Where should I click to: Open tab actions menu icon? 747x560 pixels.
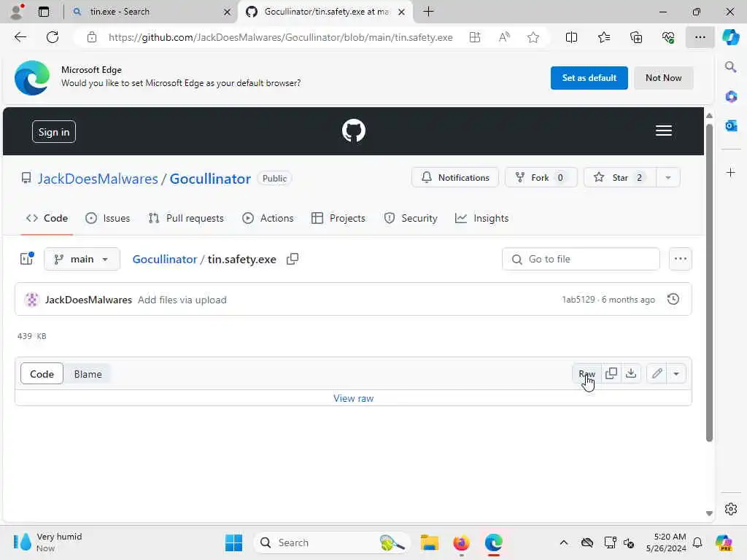coord(43,12)
